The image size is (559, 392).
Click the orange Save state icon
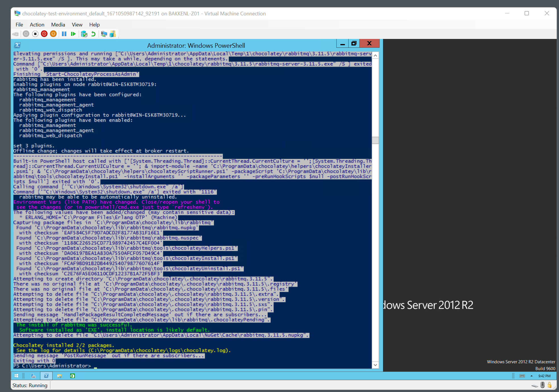click(x=53, y=34)
